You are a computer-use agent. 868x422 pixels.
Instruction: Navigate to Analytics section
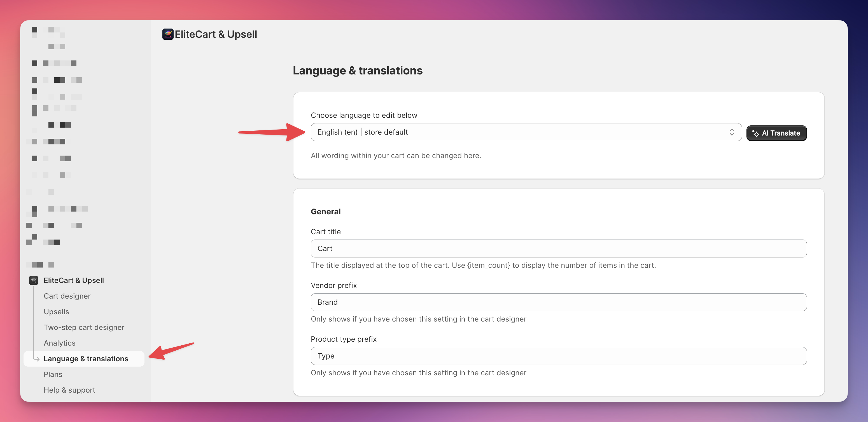click(x=60, y=343)
